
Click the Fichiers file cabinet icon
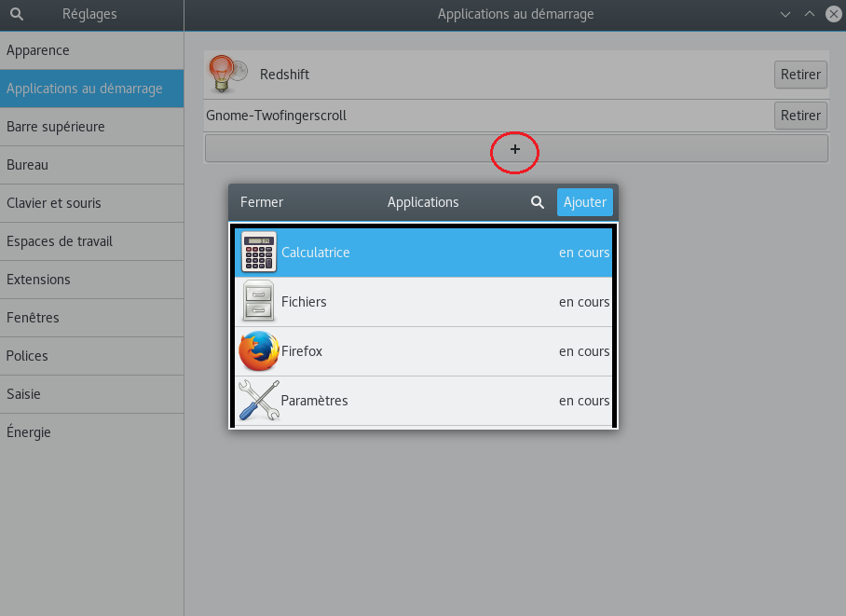[258, 301]
